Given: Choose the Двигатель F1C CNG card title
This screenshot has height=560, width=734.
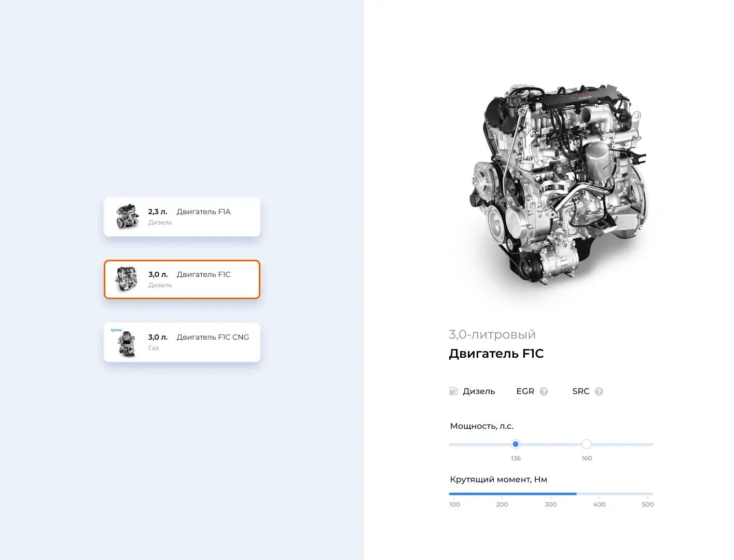Looking at the screenshot, I should coord(213,337).
